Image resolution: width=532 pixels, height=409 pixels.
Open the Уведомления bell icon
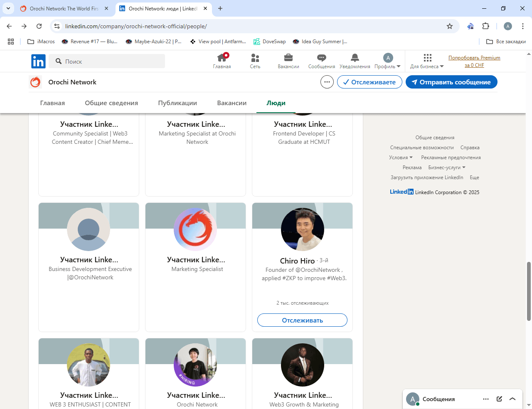click(355, 61)
